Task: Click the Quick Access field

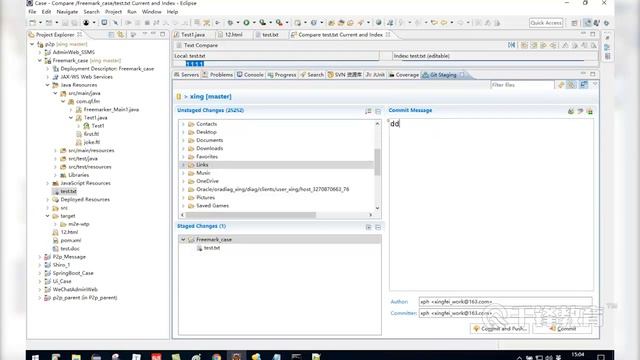Action: 546,23
